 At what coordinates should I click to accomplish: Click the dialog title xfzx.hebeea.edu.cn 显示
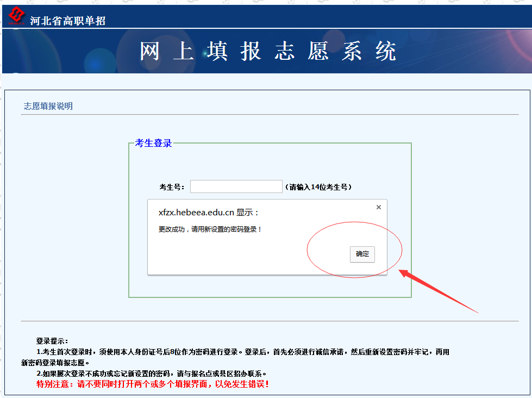[x=209, y=213]
